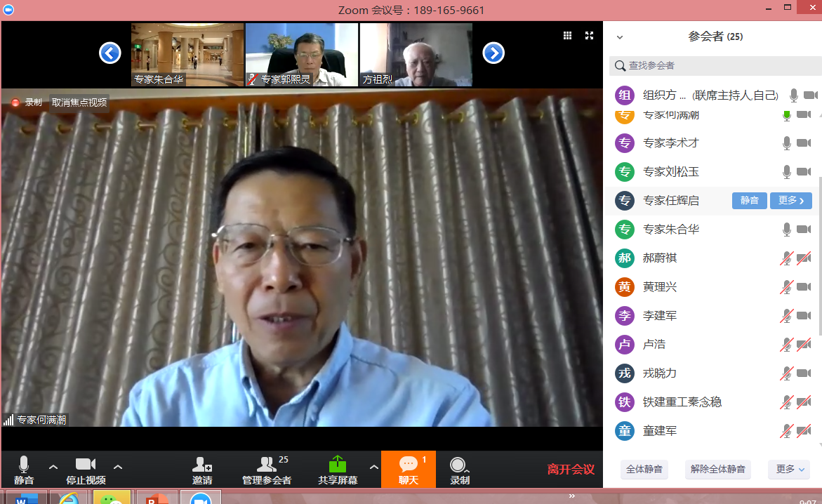Open the 聊天 chat panel
The width and height of the screenshot is (822, 504).
pos(409,465)
